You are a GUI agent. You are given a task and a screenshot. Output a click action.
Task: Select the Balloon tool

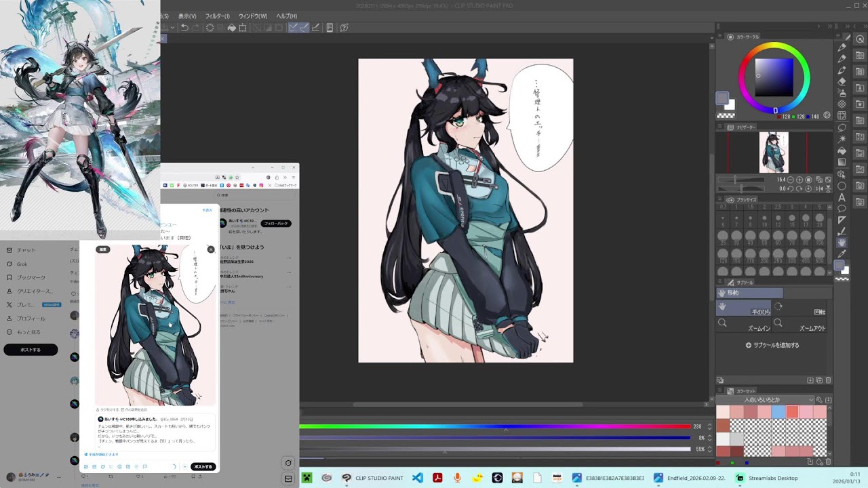tap(842, 209)
